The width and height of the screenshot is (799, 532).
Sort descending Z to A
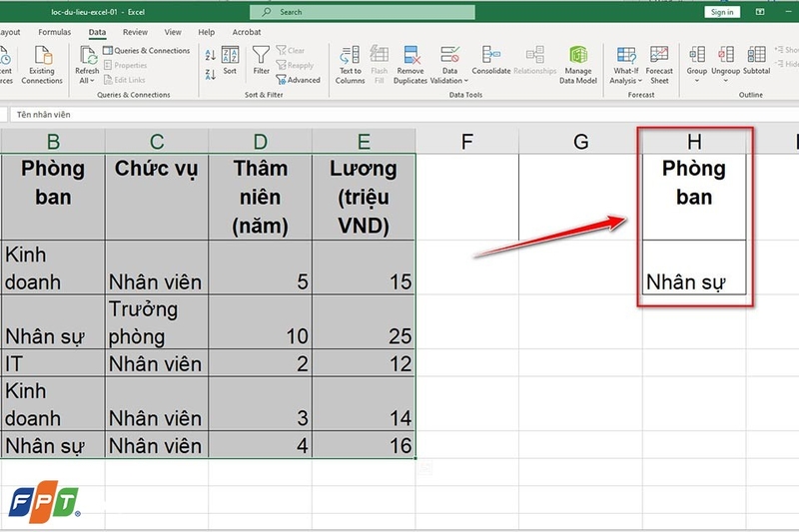coord(210,74)
